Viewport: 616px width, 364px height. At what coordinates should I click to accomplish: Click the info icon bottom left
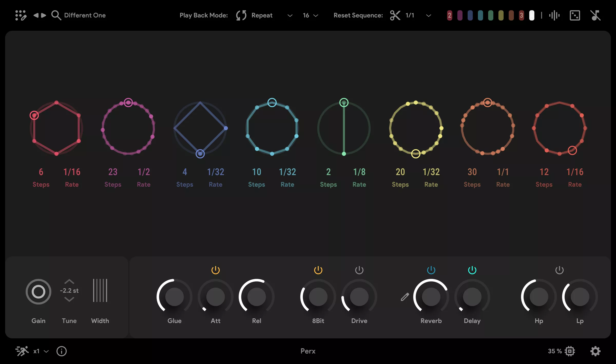pyautogui.click(x=61, y=351)
